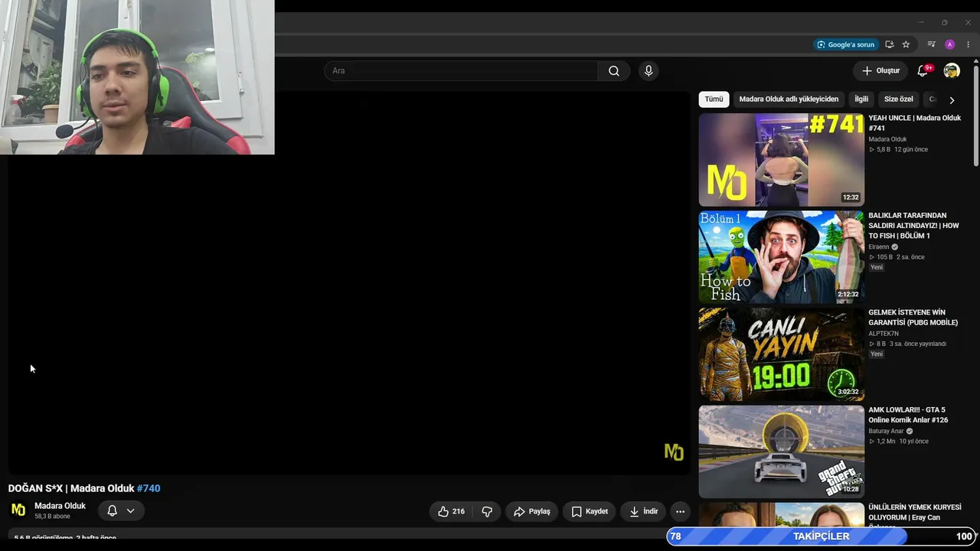Click the install app icon in address bar

tap(889, 44)
